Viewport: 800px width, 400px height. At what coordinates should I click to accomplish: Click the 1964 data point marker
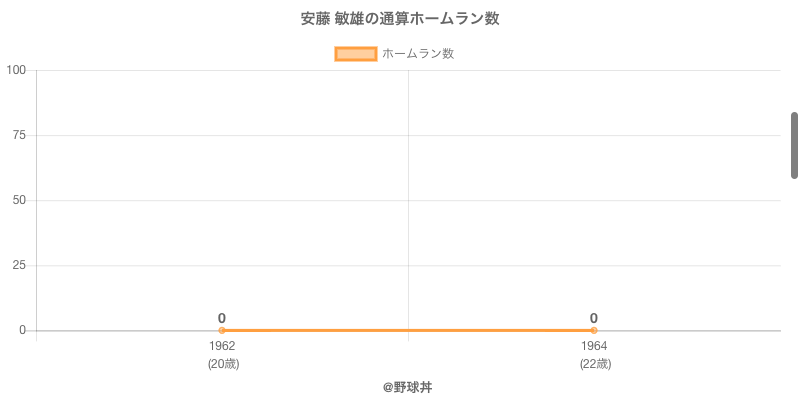(x=594, y=330)
